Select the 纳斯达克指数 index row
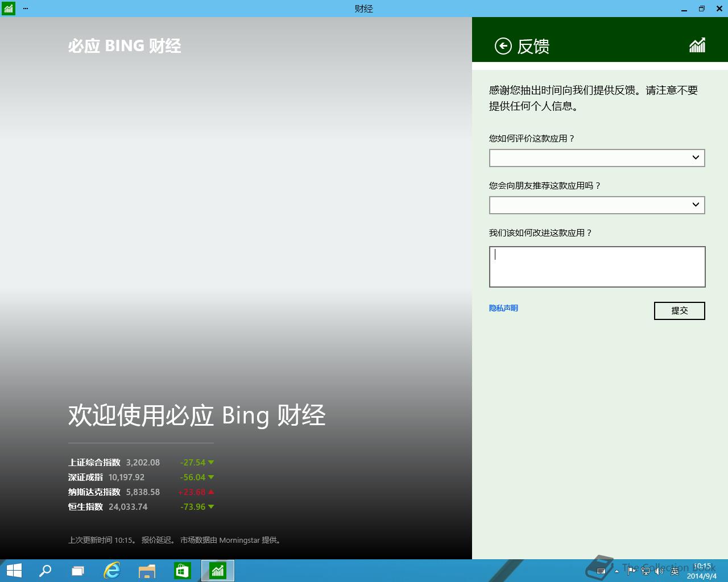Image resolution: width=728 pixels, height=582 pixels. coord(141,492)
